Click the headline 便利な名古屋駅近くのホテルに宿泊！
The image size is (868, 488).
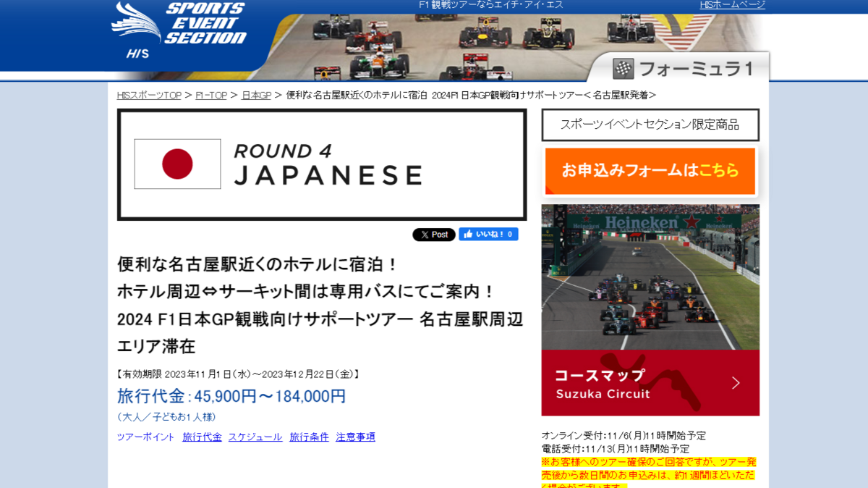(258, 264)
